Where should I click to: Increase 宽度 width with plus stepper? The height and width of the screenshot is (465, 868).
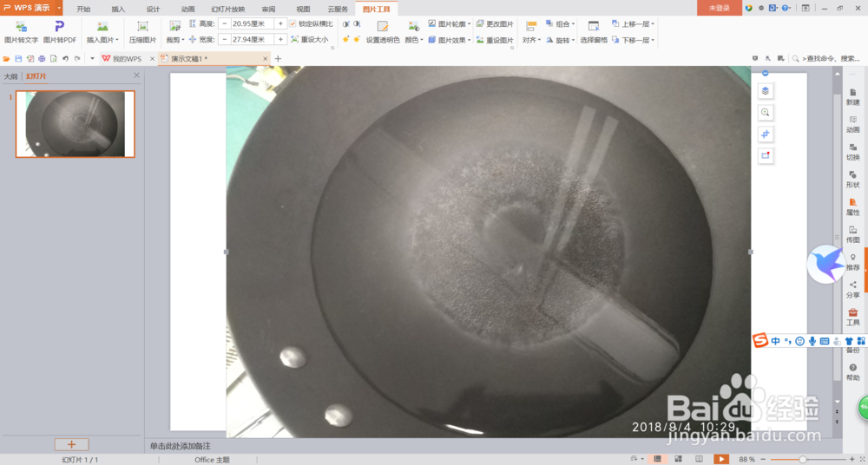(280, 39)
